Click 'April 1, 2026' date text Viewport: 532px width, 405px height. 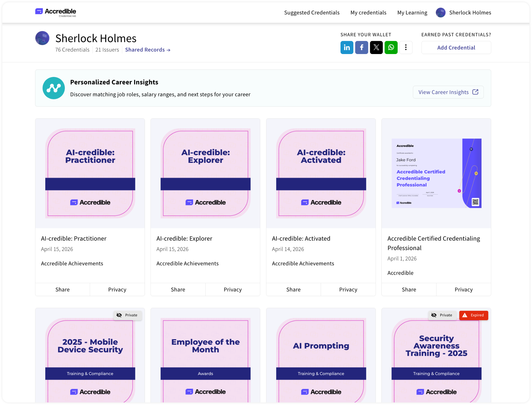402,259
